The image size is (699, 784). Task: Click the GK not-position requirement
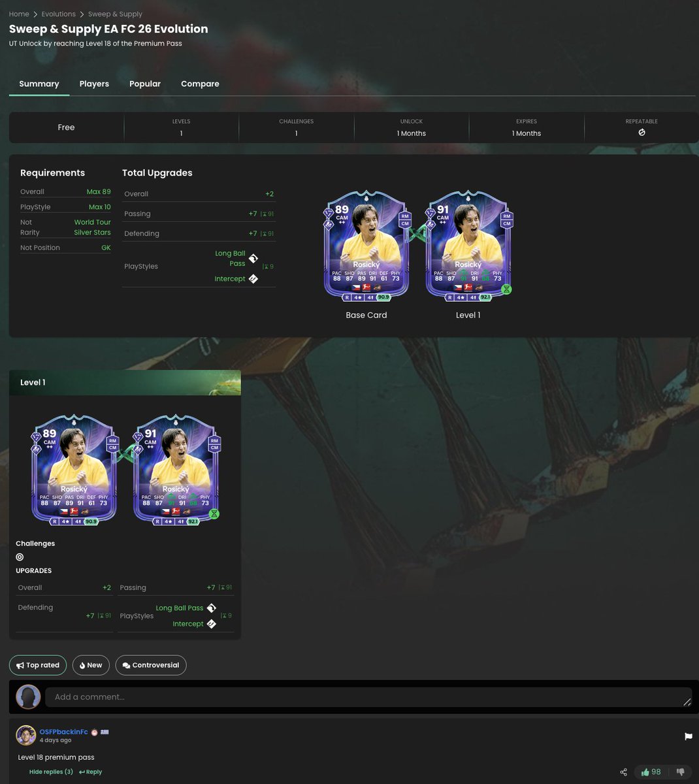[x=106, y=248]
